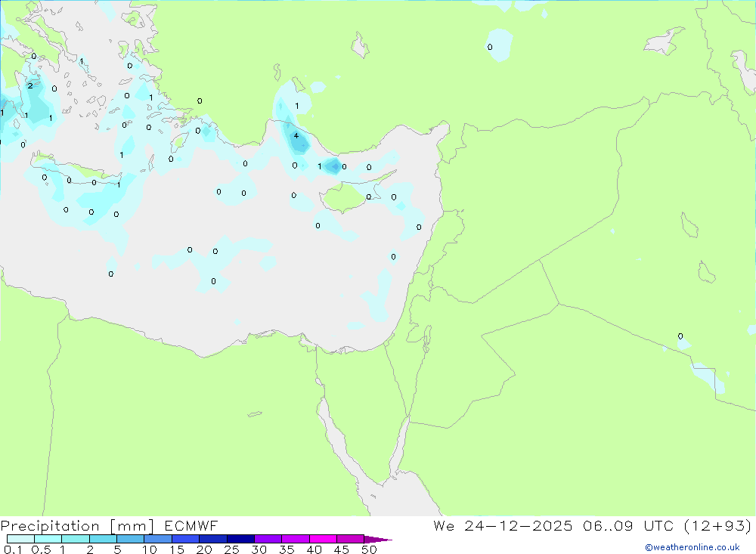Click the date '24-12-2025'

coord(519,526)
